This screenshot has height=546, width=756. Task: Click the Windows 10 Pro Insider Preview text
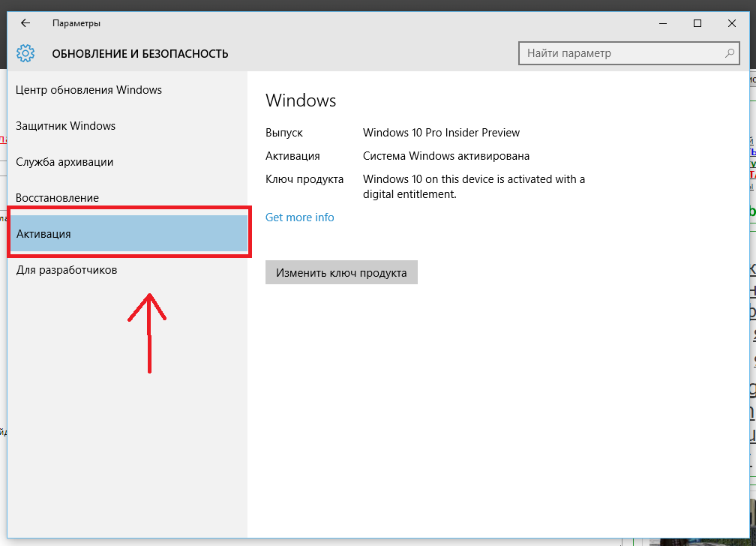tap(441, 133)
